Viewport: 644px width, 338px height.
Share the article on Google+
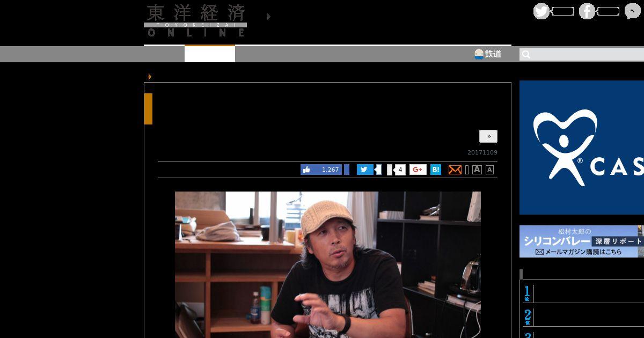pyautogui.click(x=418, y=170)
